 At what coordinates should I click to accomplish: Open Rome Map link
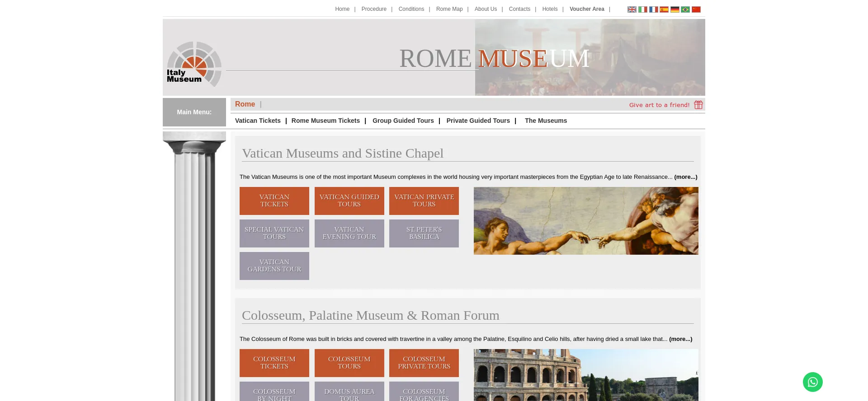click(449, 9)
